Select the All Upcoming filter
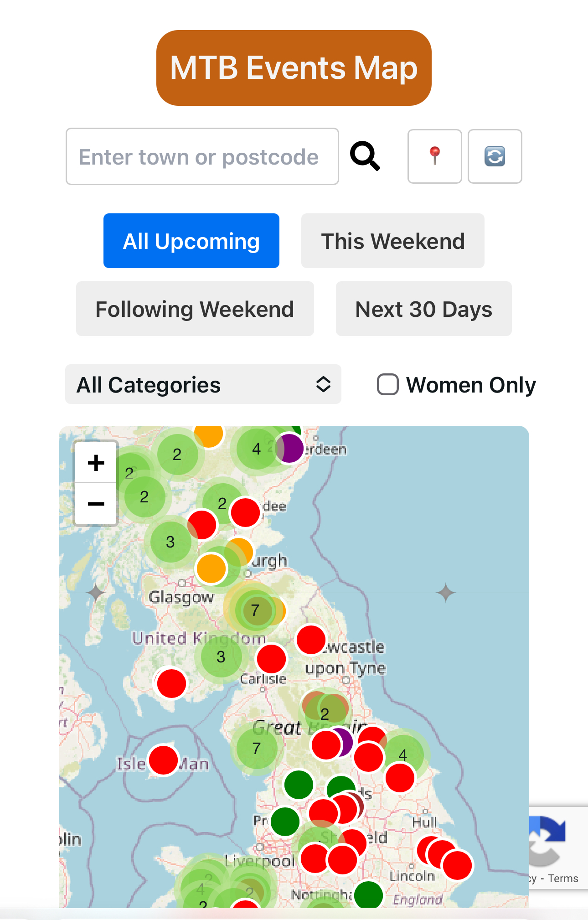 coord(191,241)
